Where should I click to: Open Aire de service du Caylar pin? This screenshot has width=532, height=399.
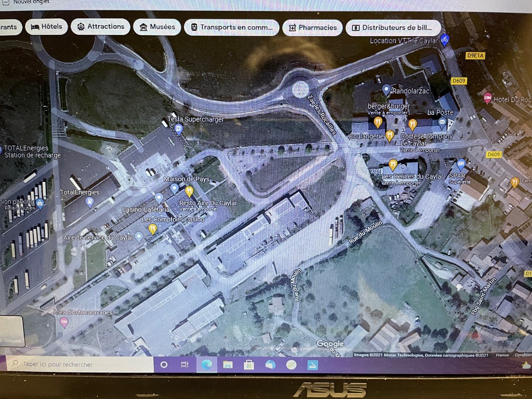pos(139,237)
